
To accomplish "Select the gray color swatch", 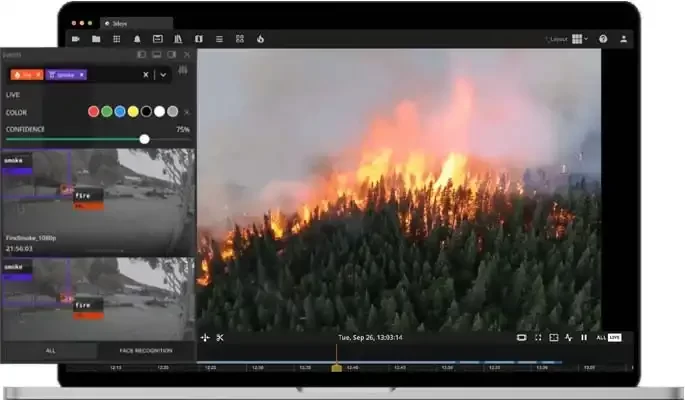I will pyautogui.click(x=173, y=112).
